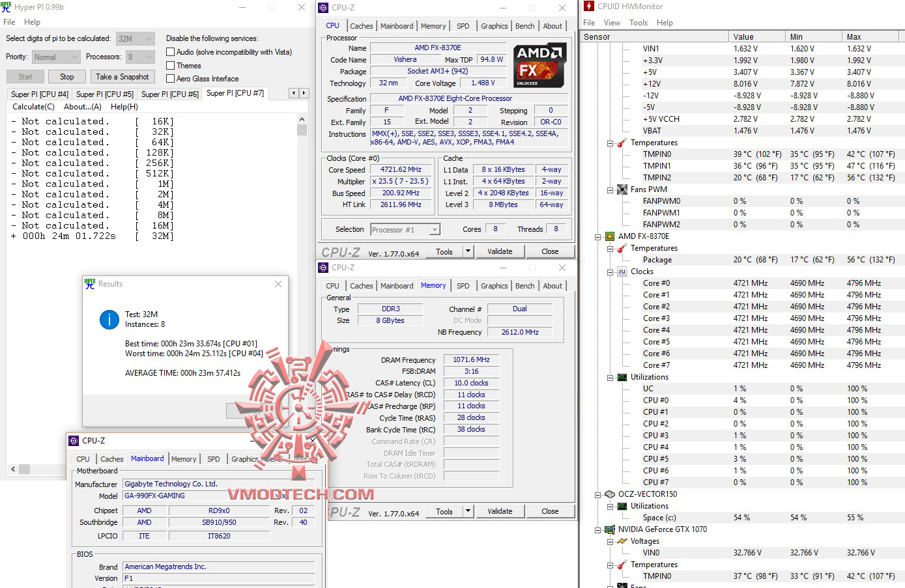Image resolution: width=905 pixels, height=588 pixels.
Task: Collapse the Clocks tree node
Action: [610, 272]
